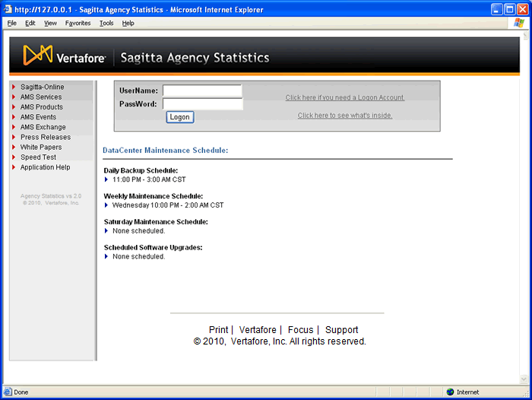
Task: Open the Press Releases sidebar link
Action: coord(46,137)
